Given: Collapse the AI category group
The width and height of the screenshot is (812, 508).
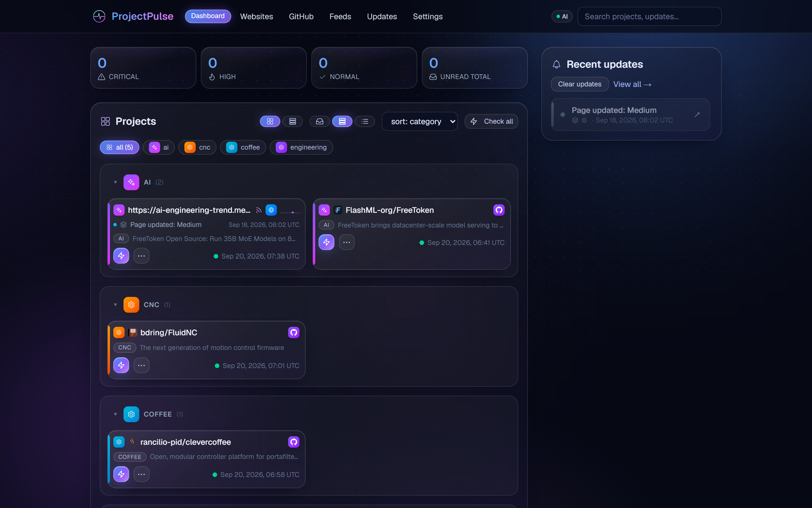Looking at the screenshot, I should point(115,182).
